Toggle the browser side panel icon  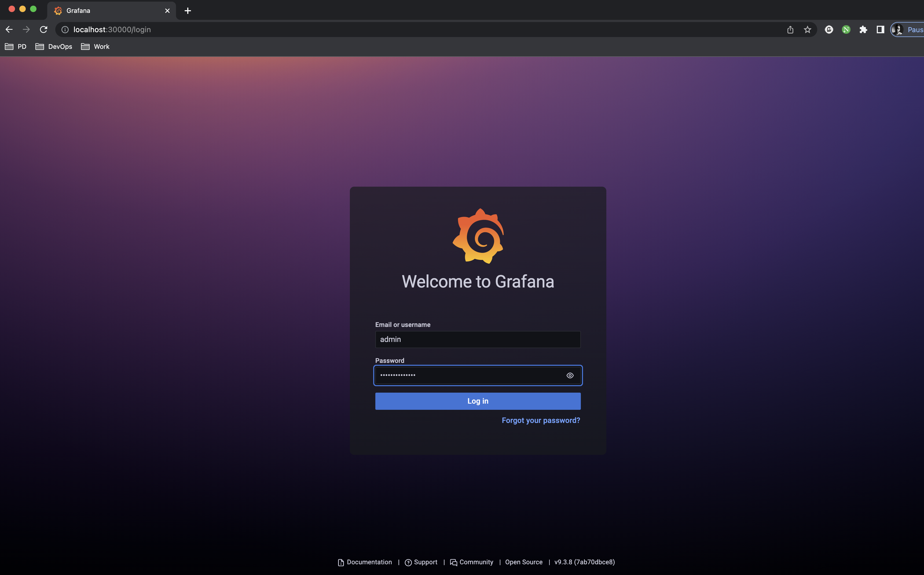coord(880,30)
